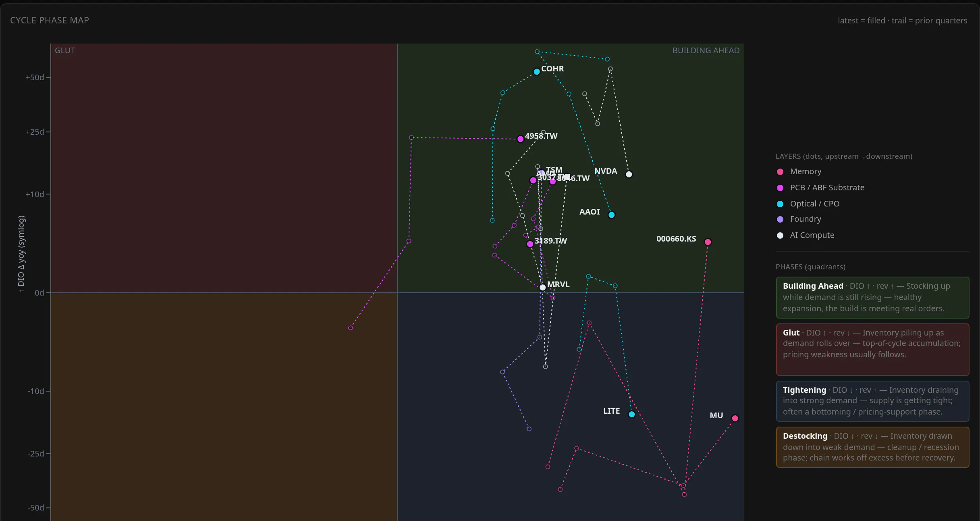980x521 pixels.
Task: Open the Tightening phase description card
Action: coord(872,401)
